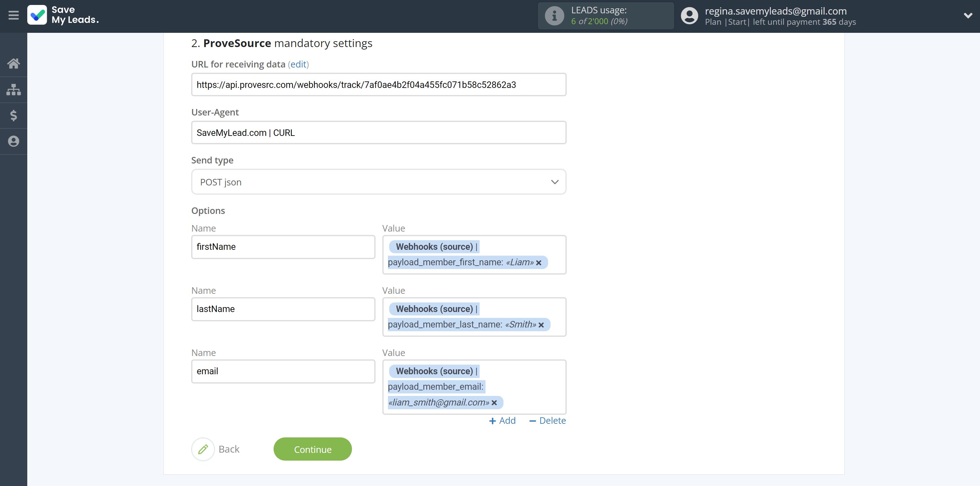Focus the User-Agent input field

click(379, 132)
